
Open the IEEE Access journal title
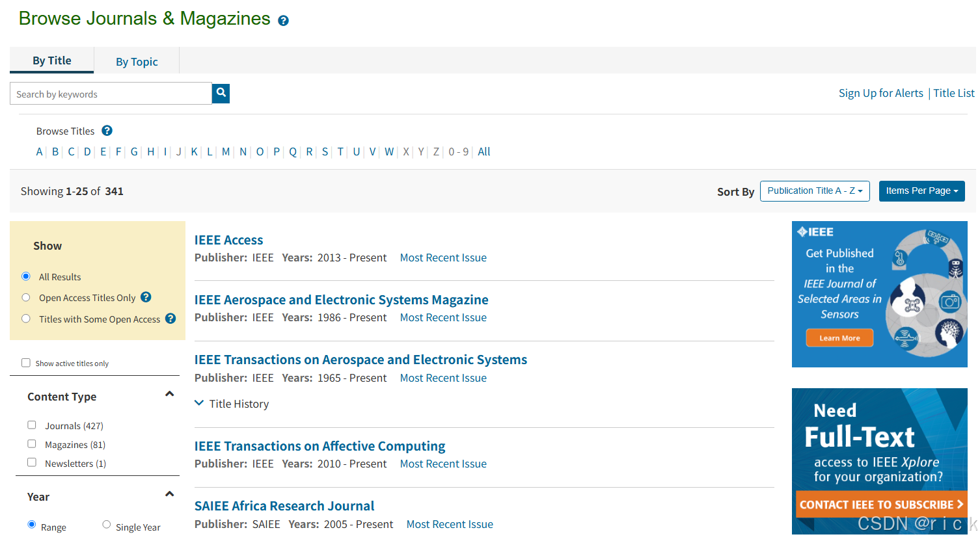click(228, 240)
